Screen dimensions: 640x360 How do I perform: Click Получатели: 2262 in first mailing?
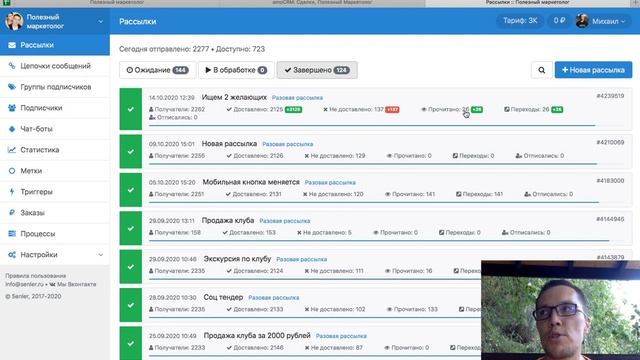pos(177,109)
